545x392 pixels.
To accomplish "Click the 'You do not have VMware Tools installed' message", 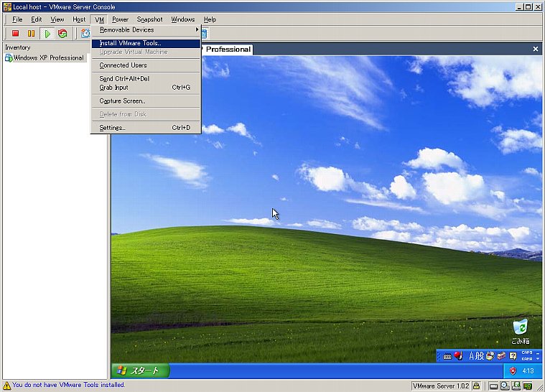I will [x=68, y=385].
